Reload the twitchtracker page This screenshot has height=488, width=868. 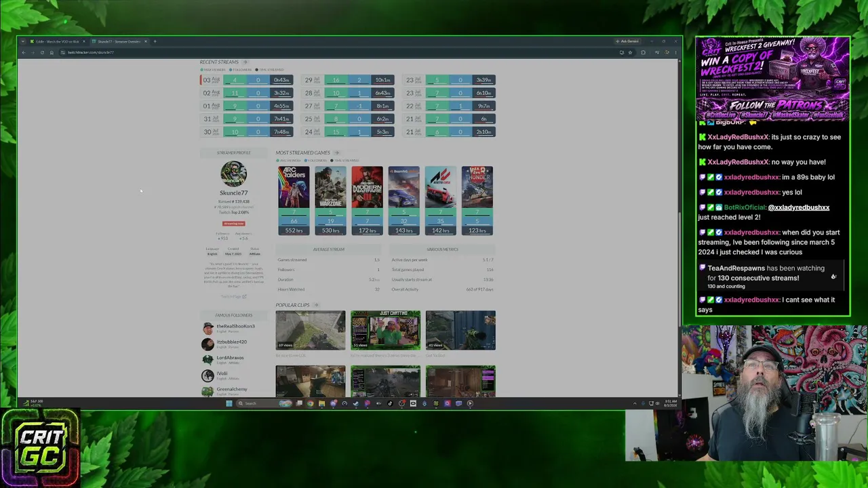point(42,52)
